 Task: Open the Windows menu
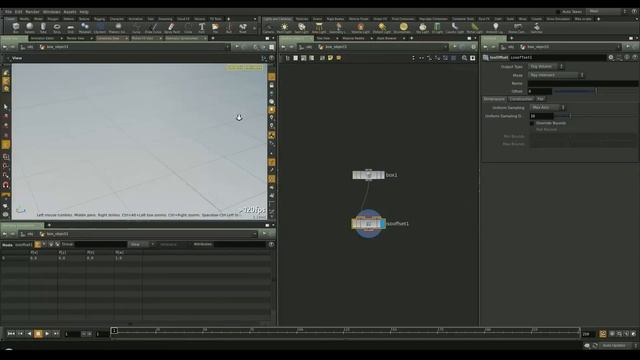point(51,12)
